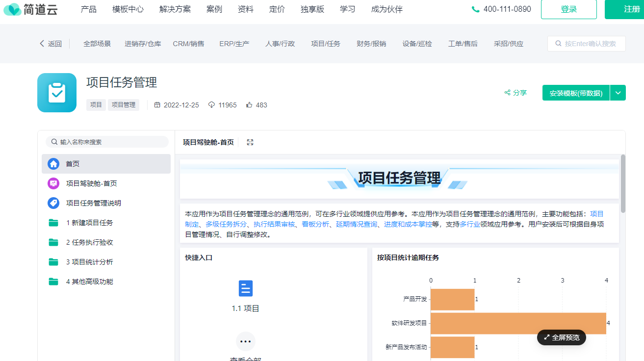The height and width of the screenshot is (361, 644).
Task: Click the 项目任务管理 banner image
Action: click(399, 179)
